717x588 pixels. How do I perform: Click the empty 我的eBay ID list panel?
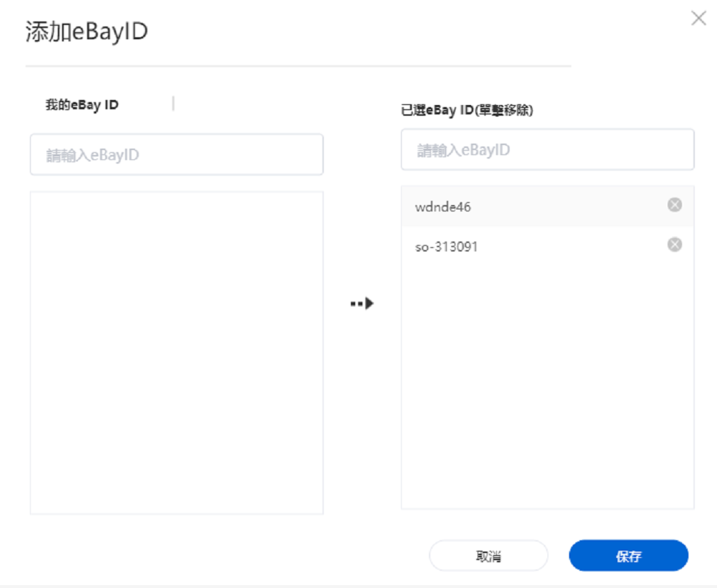pyautogui.click(x=177, y=352)
